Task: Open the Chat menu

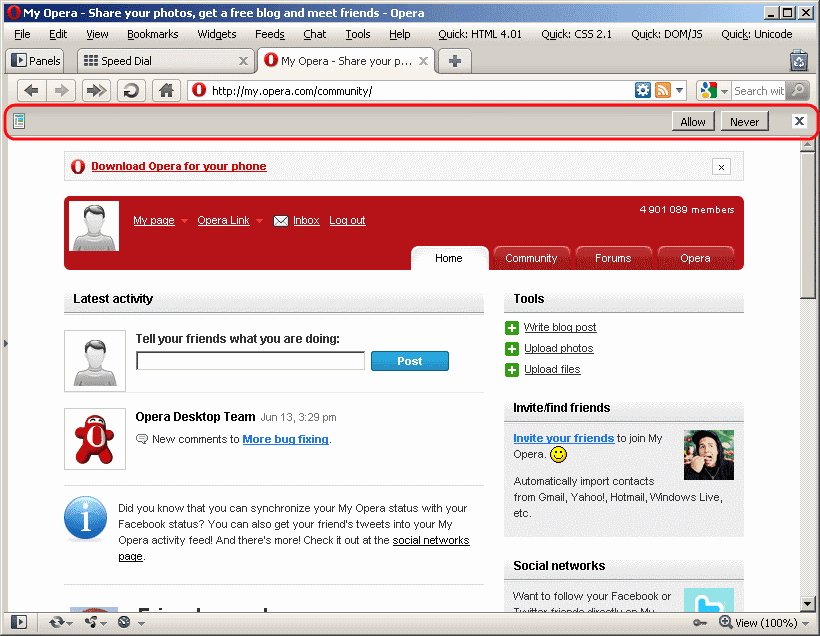Action: pos(314,34)
